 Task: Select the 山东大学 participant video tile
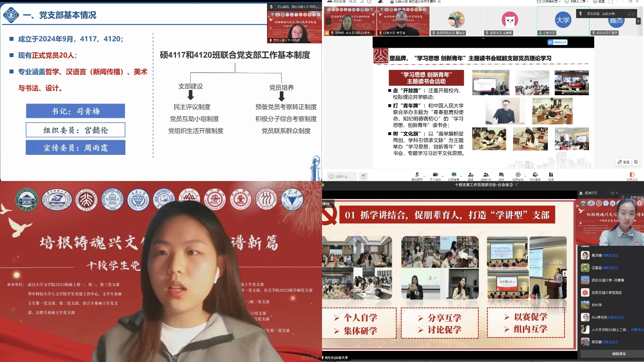(563, 21)
